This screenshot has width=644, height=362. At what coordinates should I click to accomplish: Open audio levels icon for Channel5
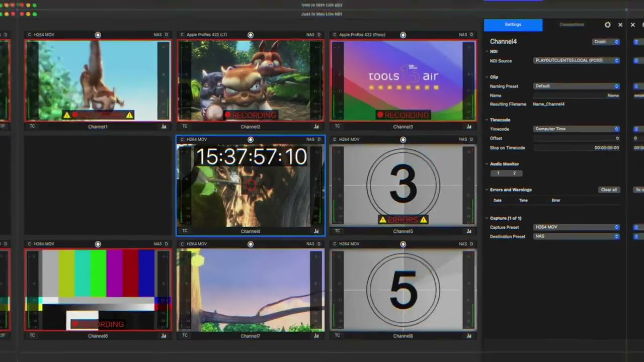coord(469,231)
